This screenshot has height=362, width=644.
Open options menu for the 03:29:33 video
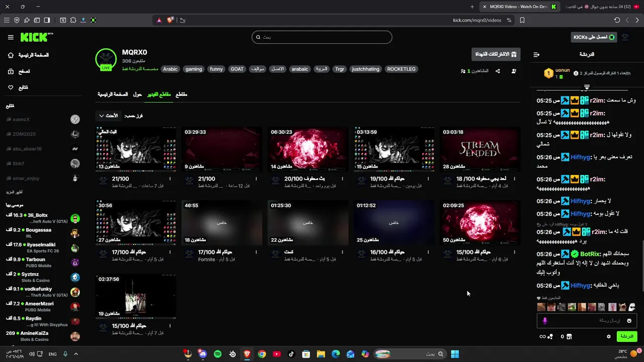click(256, 178)
